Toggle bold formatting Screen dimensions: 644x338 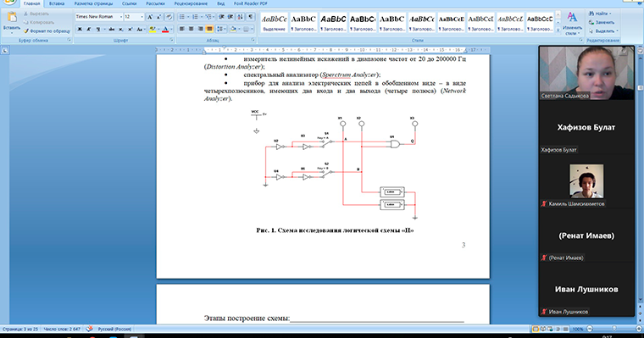click(x=80, y=29)
